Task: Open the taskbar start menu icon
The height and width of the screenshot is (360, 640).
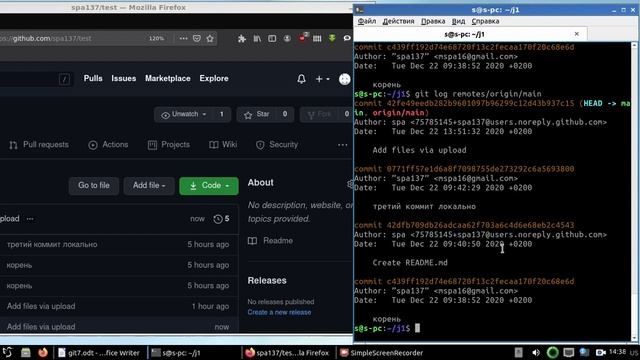Action: pos(7,353)
